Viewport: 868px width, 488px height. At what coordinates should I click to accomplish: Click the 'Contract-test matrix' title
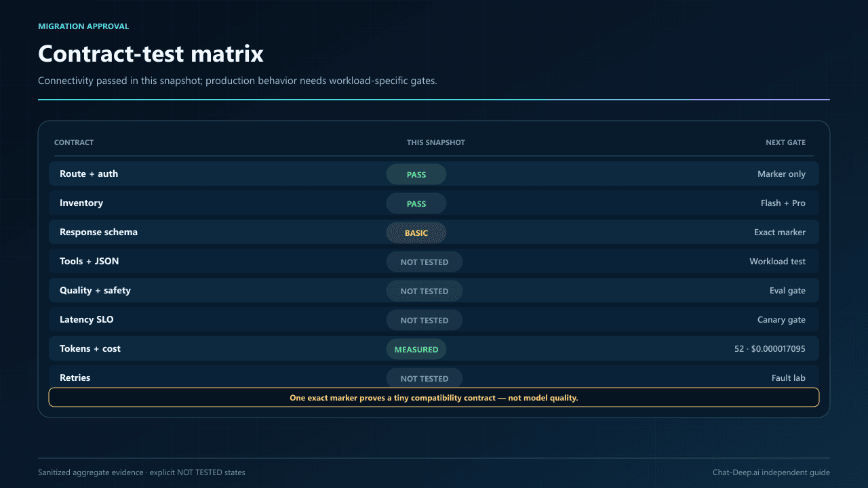pos(151,54)
